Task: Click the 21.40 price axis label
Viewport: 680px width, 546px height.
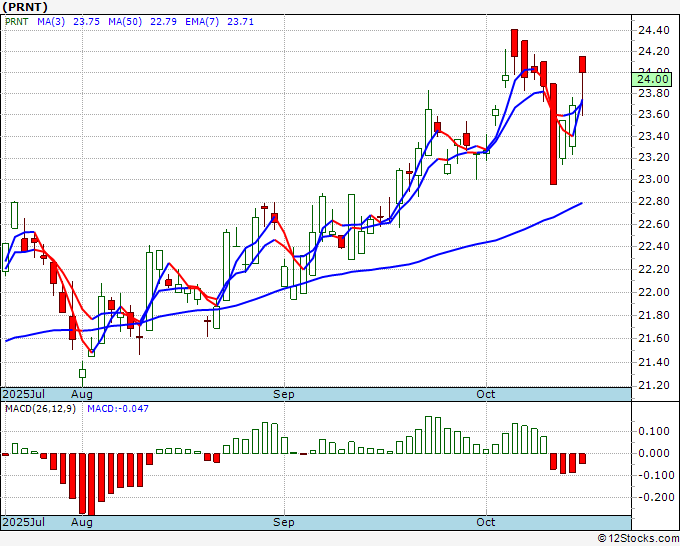Action: coord(654,362)
